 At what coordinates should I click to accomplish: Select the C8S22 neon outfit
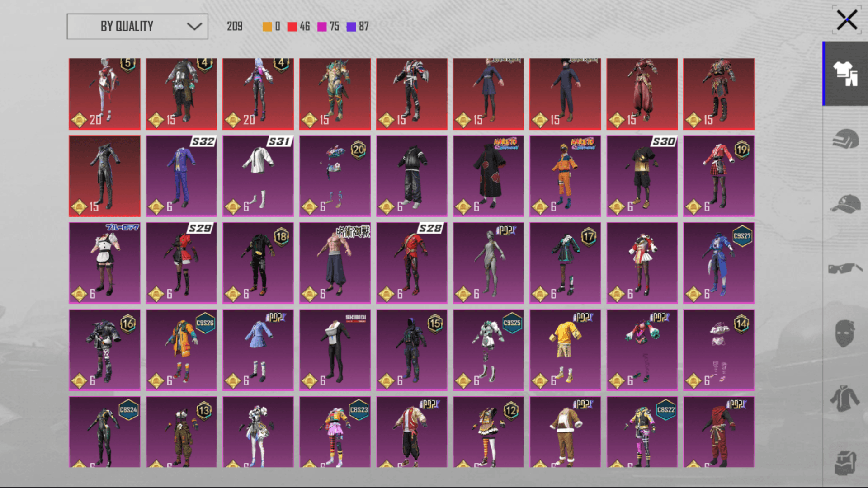pos(642,432)
